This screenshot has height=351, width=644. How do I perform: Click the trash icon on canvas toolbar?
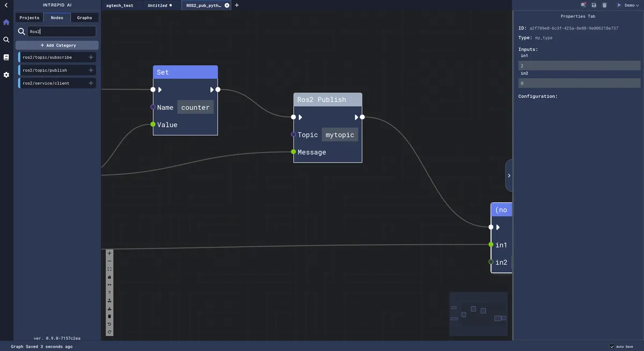coord(109,316)
